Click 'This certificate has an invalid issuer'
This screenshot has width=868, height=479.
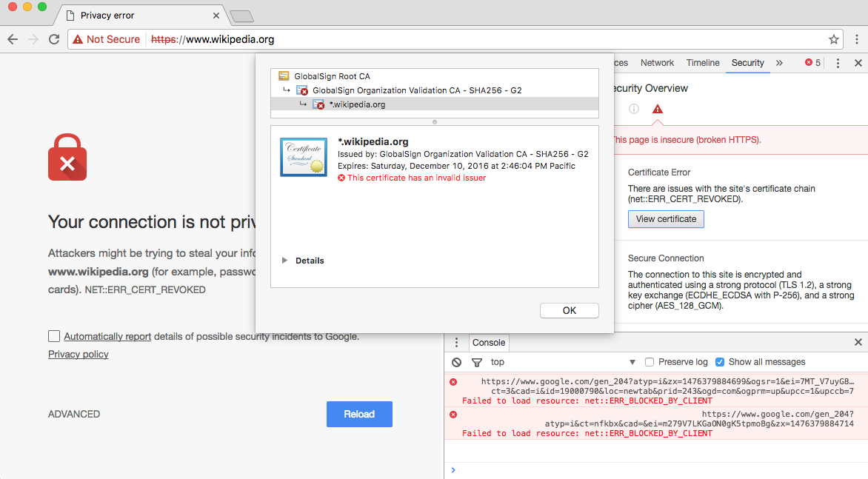pyautogui.click(x=416, y=178)
